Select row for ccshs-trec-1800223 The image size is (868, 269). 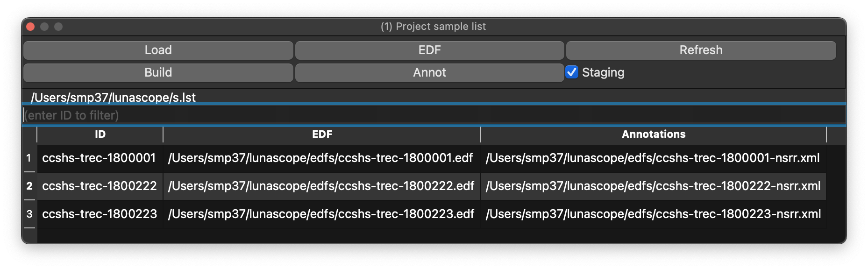(99, 214)
